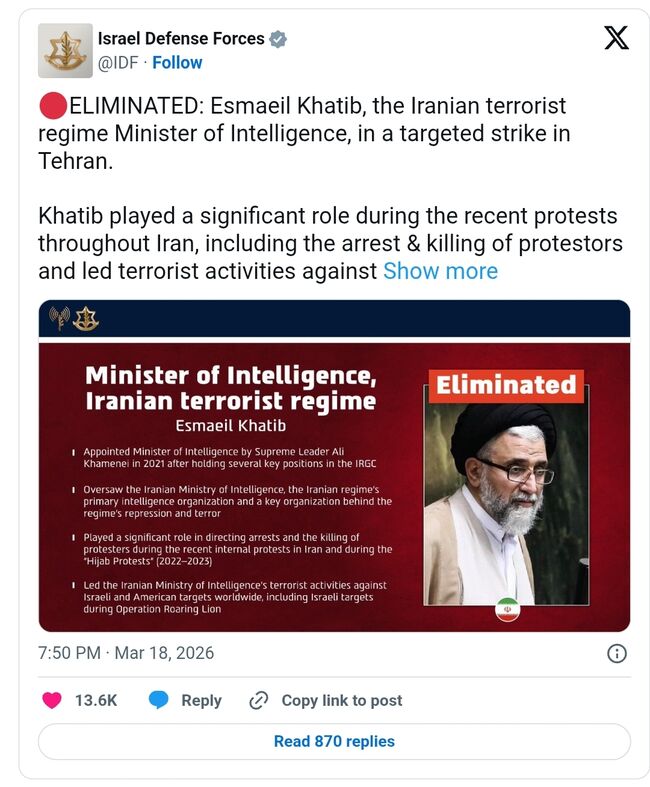This screenshot has width=650, height=787.
Task: Click the 13.6K likes count
Action: pyautogui.click(x=96, y=700)
